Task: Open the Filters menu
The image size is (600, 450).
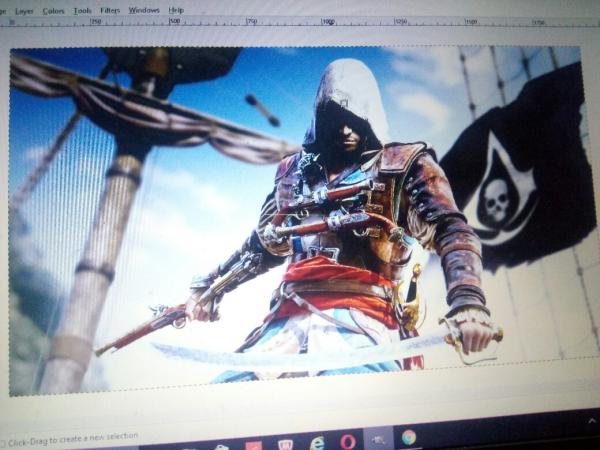Action: (110, 10)
